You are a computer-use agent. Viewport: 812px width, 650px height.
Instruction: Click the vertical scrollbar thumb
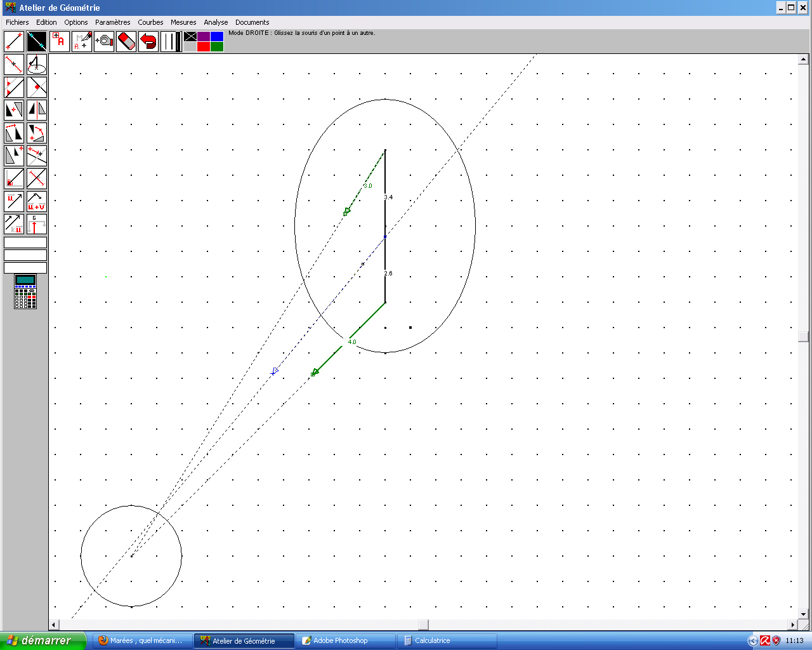point(803,336)
